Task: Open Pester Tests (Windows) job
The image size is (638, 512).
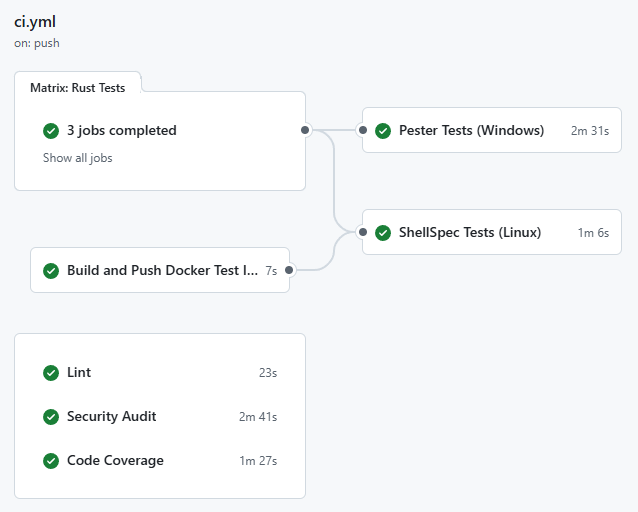Action: coord(471,130)
